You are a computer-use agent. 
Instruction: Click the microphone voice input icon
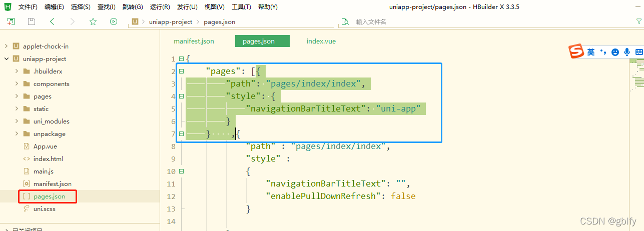[x=627, y=52]
